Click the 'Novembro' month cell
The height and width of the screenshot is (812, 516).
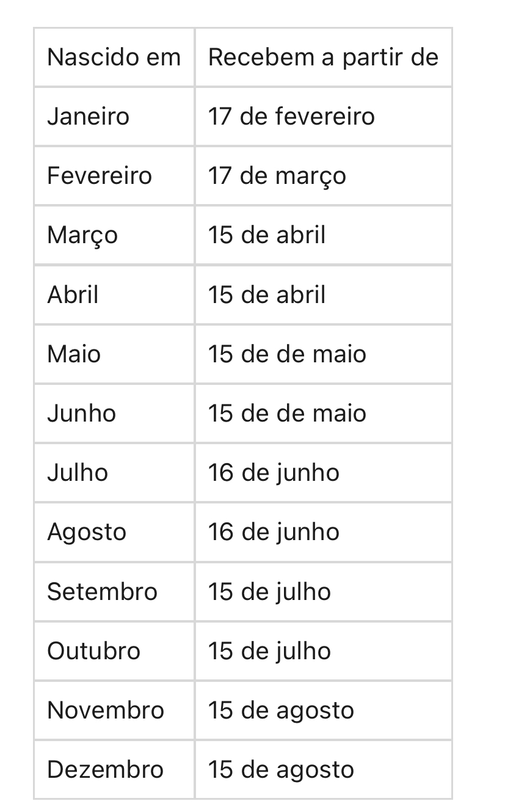[114, 710]
